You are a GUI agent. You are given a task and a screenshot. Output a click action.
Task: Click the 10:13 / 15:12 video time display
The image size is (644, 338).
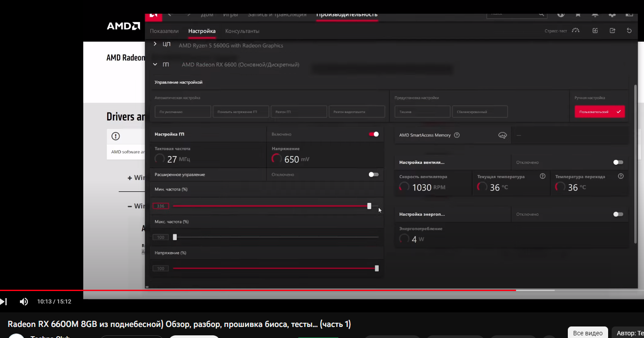click(x=54, y=302)
